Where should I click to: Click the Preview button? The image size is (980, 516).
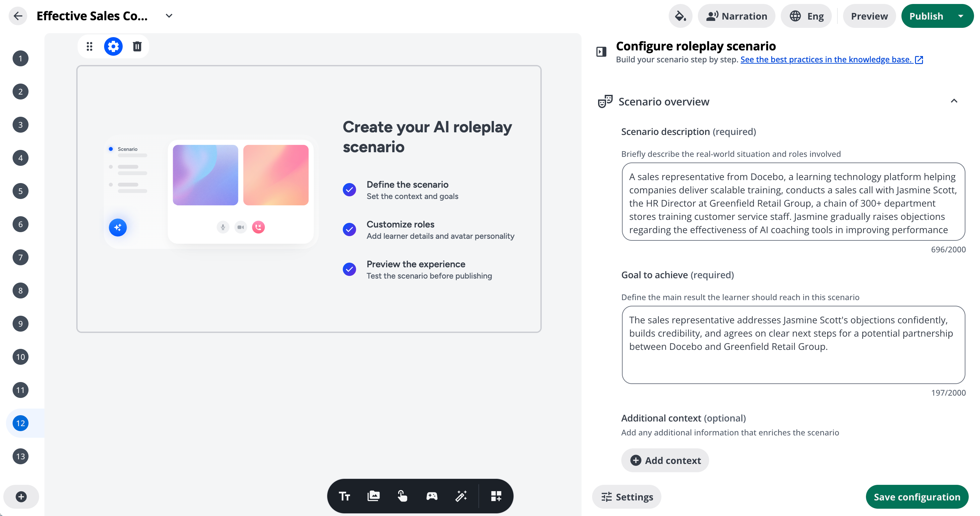tap(869, 16)
